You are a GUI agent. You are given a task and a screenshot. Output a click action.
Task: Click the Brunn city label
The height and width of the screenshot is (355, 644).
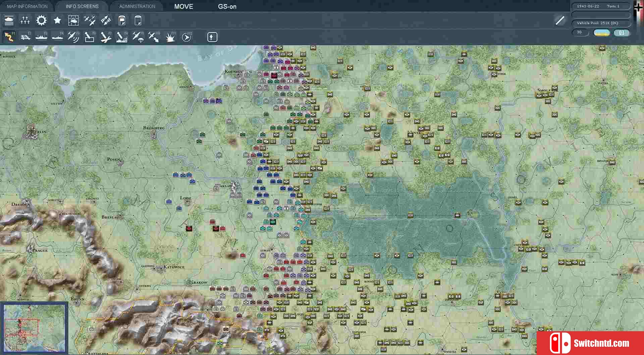click(77, 299)
